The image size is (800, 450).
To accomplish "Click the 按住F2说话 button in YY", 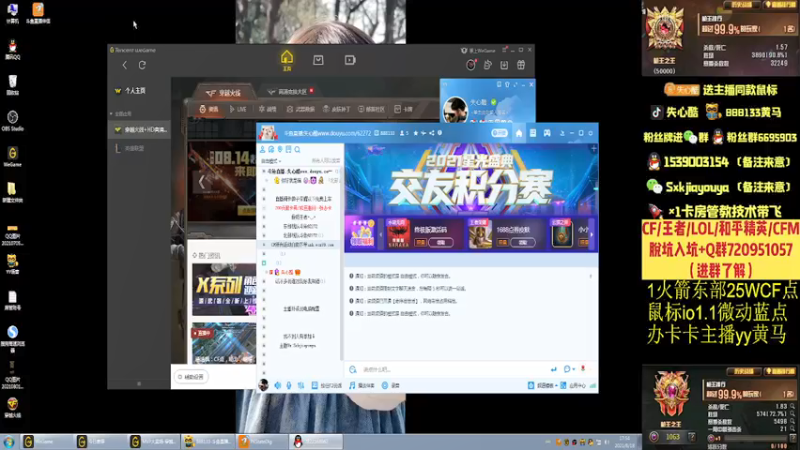I will click(327, 386).
